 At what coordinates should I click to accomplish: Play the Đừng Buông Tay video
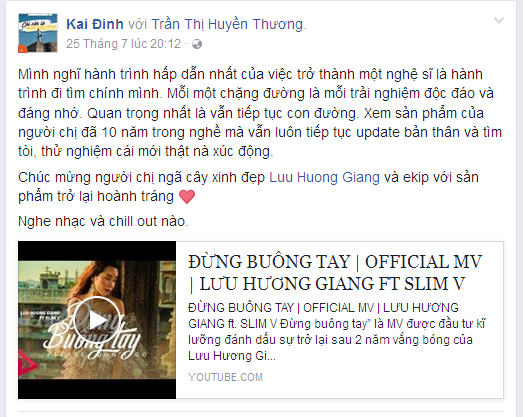[97, 320]
